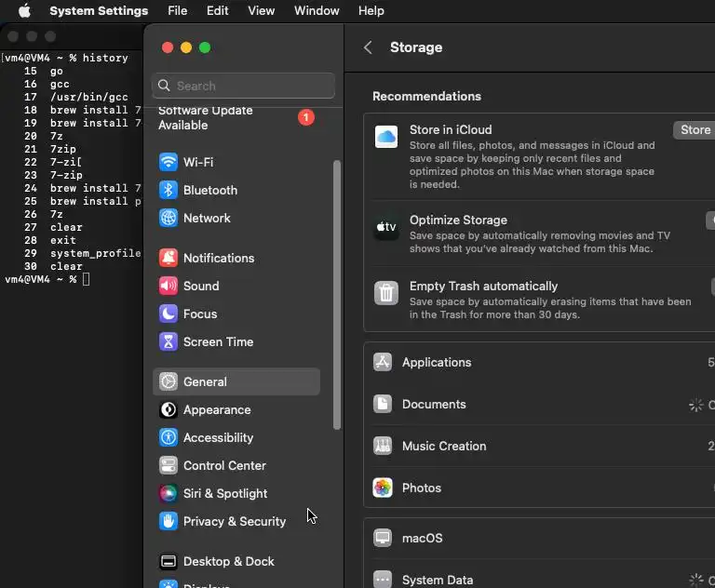Viewport: 715px width, 588px height.
Task: Click the sidebar vertical scrollbar
Action: click(337, 293)
